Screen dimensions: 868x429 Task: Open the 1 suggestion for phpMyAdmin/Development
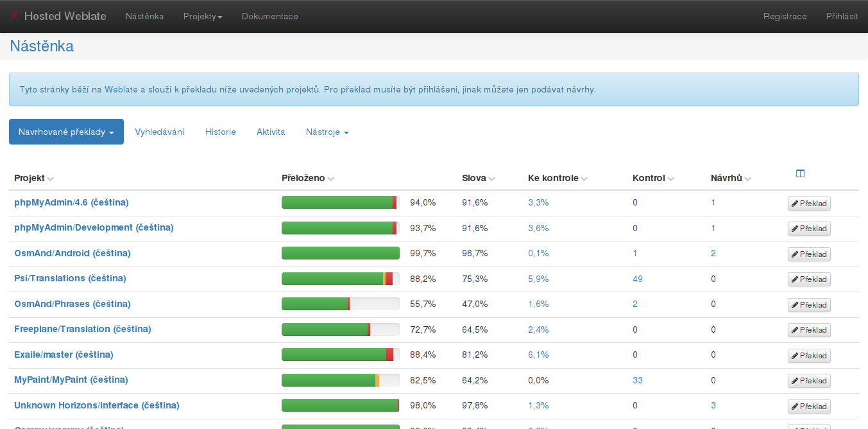click(x=713, y=228)
